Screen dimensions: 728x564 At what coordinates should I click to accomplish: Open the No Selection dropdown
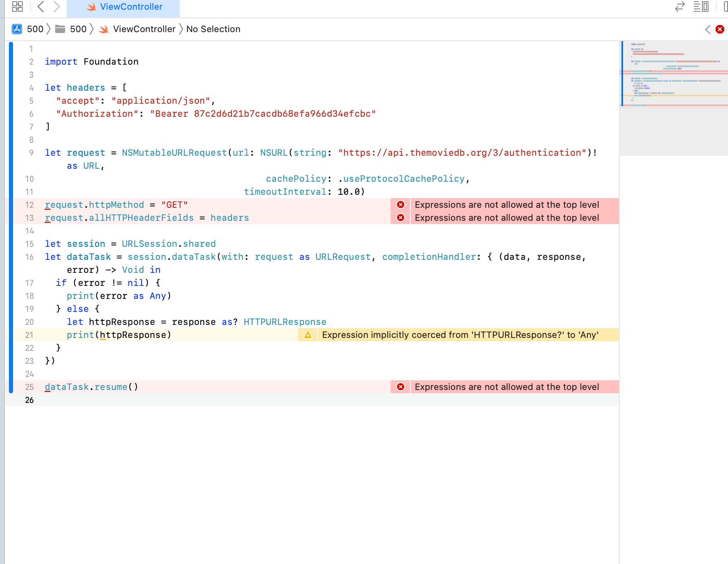point(213,29)
